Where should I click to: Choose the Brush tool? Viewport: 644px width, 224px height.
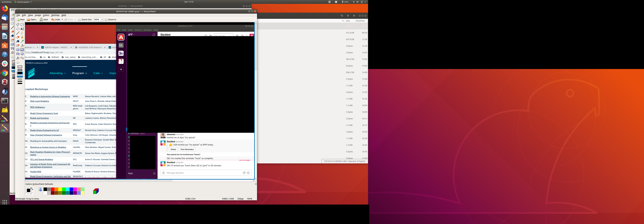22,37
